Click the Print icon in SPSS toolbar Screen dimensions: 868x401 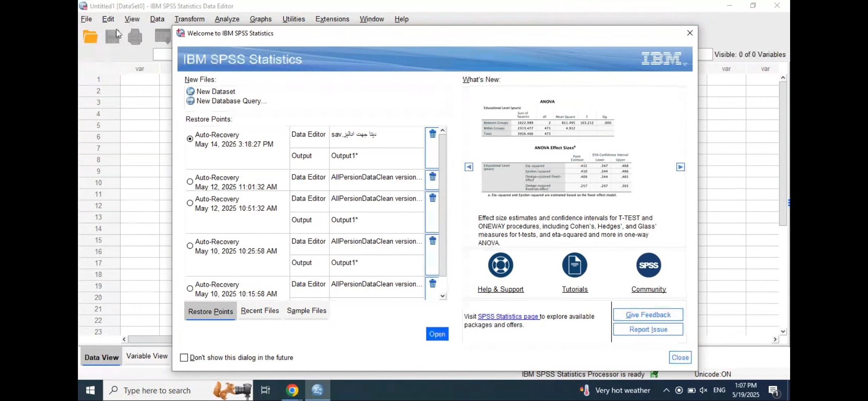[x=135, y=37]
